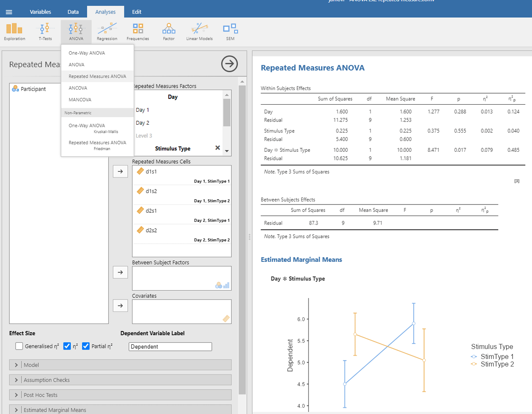Click the hamburger menu icon
The height and width of the screenshot is (414, 532).
click(x=9, y=12)
